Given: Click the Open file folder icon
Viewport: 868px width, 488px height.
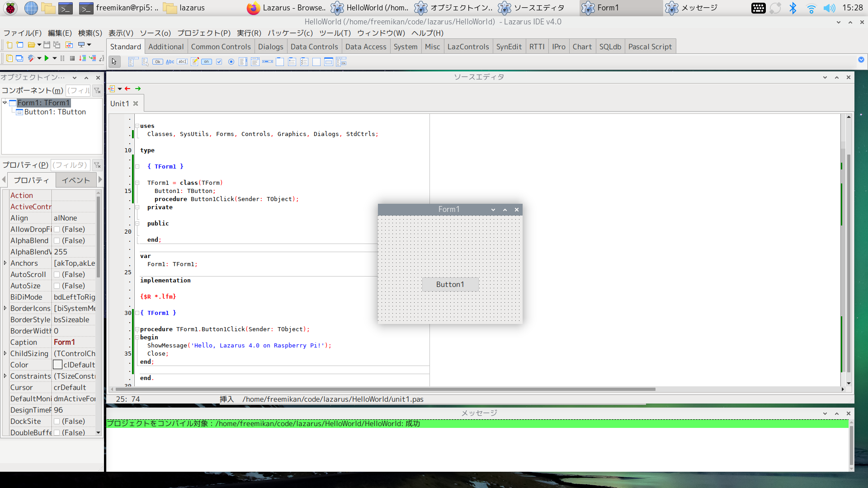Looking at the screenshot, I should [x=31, y=45].
